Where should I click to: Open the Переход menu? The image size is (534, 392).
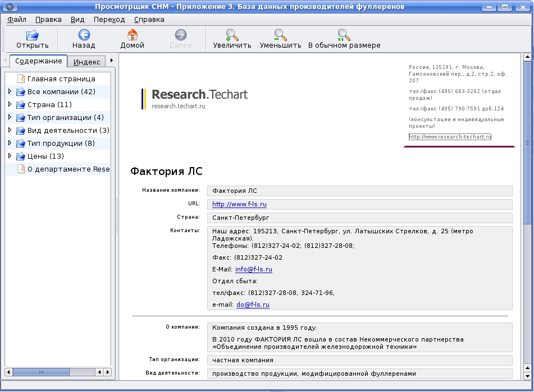[x=109, y=20]
